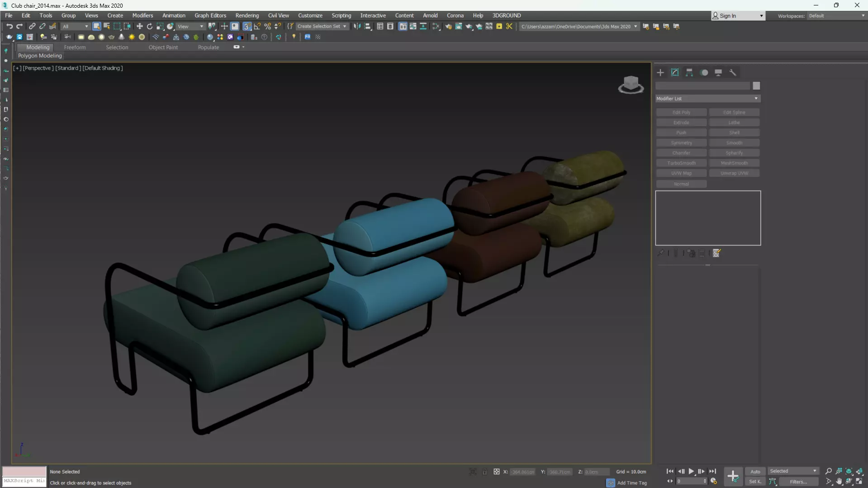This screenshot has width=868, height=488.
Task: Open the Hierarchy command panel
Action: (x=689, y=72)
